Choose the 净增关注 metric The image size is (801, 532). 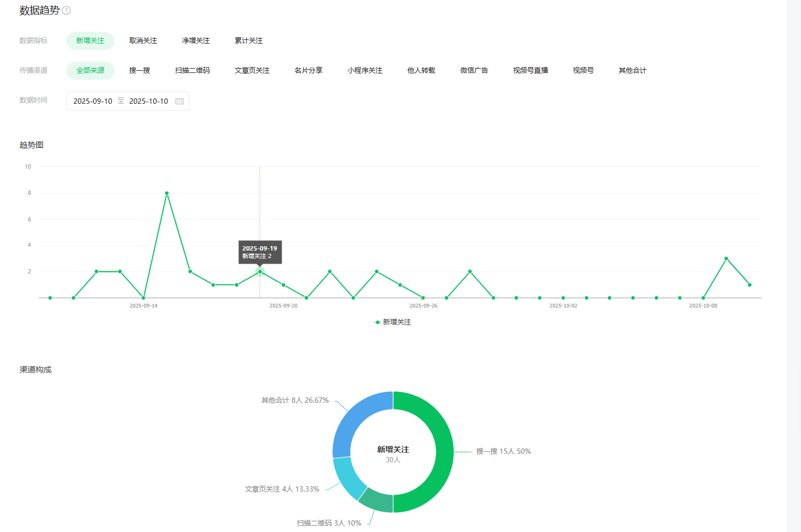point(196,41)
